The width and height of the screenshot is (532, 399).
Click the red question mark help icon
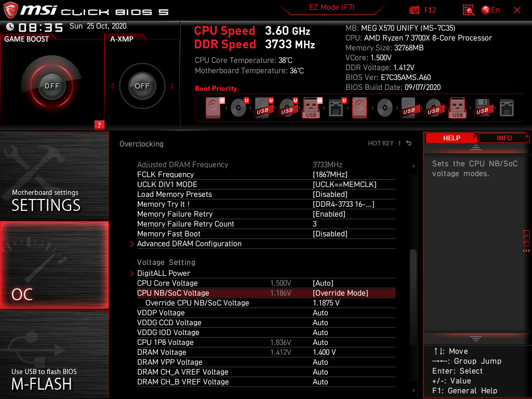coord(99,125)
